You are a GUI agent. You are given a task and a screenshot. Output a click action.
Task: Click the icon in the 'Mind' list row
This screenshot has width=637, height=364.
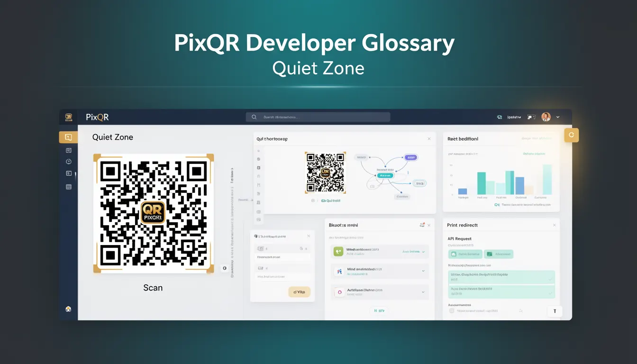(x=339, y=272)
